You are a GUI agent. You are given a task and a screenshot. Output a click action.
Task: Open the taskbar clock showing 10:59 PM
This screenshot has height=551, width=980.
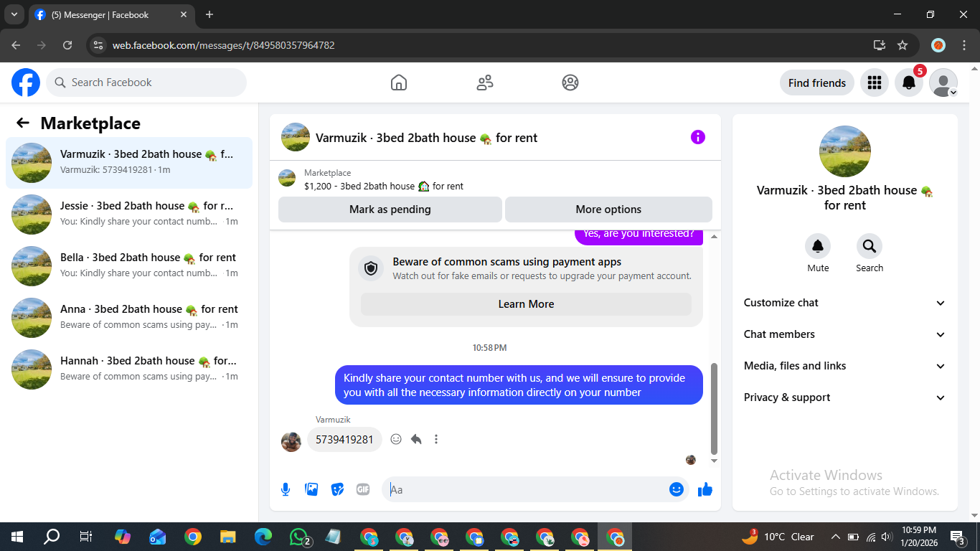pos(918,537)
